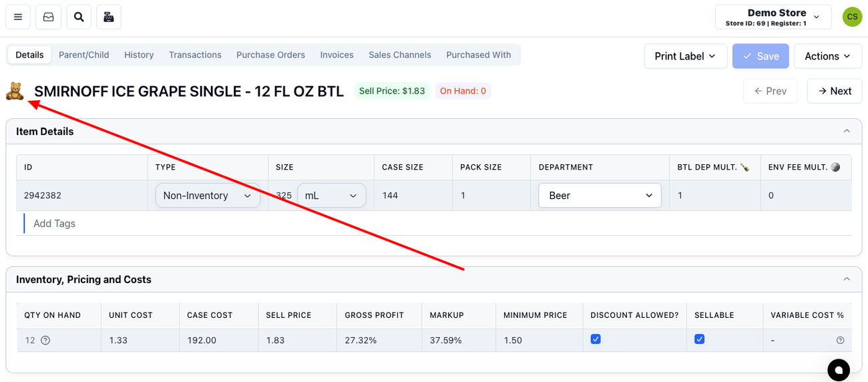Viewport: 868px width, 382px height.
Task: Switch to the Purchase Orders tab
Action: (x=270, y=55)
